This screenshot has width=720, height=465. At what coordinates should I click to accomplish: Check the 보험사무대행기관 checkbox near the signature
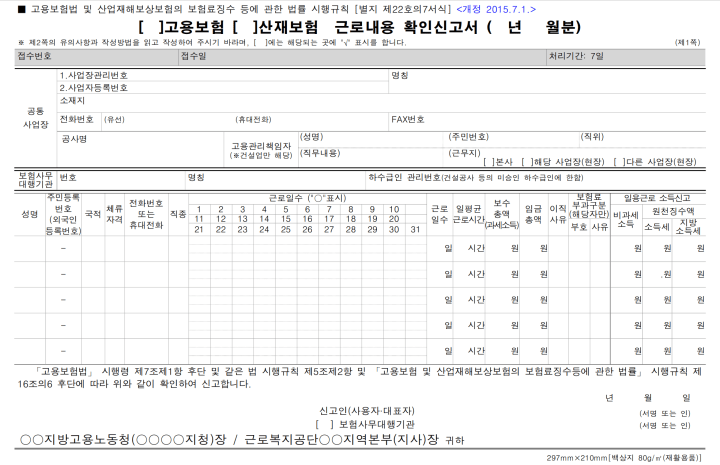coord(324,425)
